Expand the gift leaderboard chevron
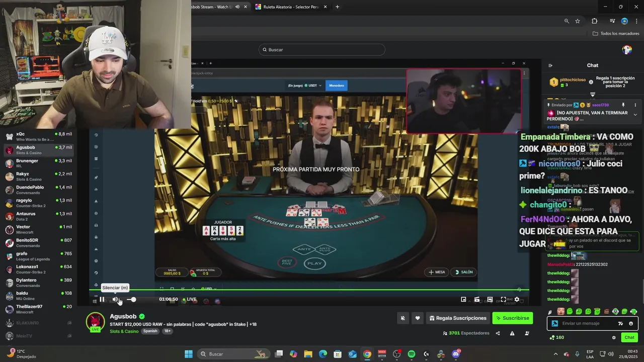The width and height of the screenshot is (644, 362). (x=592, y=95)
